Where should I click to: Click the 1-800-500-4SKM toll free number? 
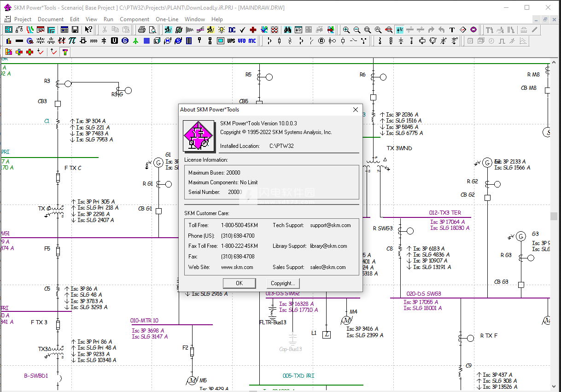[240, 225]
